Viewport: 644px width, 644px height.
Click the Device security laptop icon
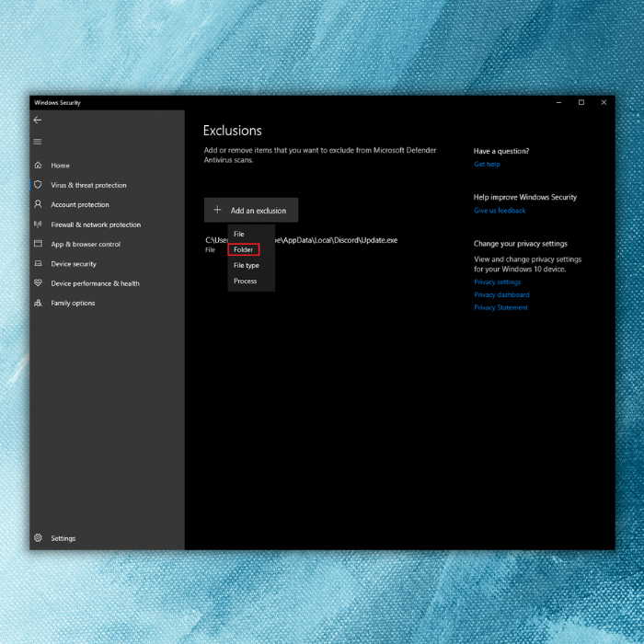(39, 263)
